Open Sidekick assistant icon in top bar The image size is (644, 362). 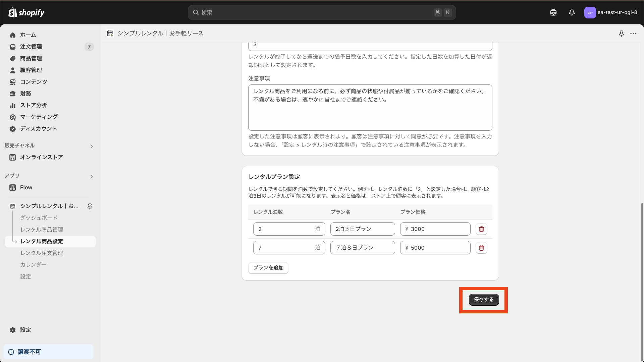[553, 12]
